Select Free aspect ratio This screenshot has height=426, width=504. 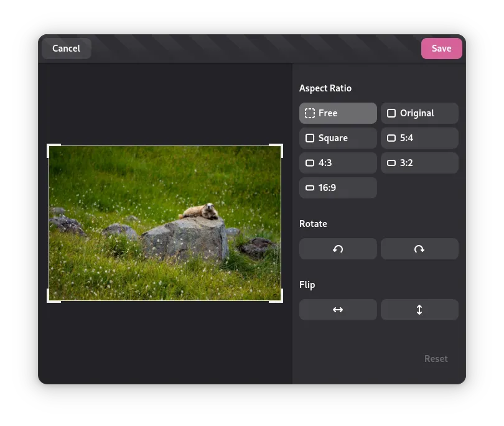pyautogui.click(x=338, y=113)
